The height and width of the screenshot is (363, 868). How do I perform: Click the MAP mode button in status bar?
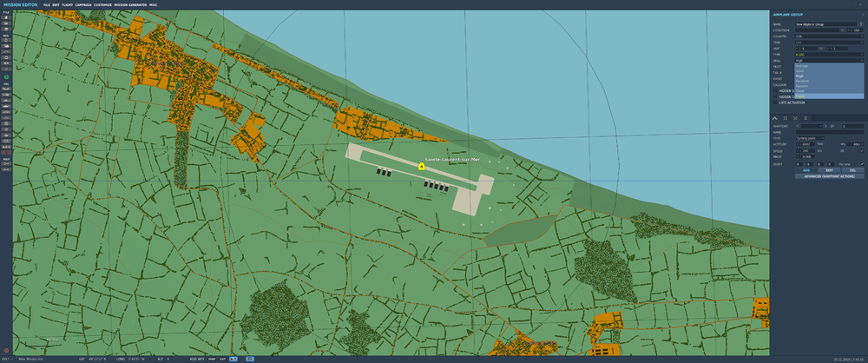tap(212, 360)
